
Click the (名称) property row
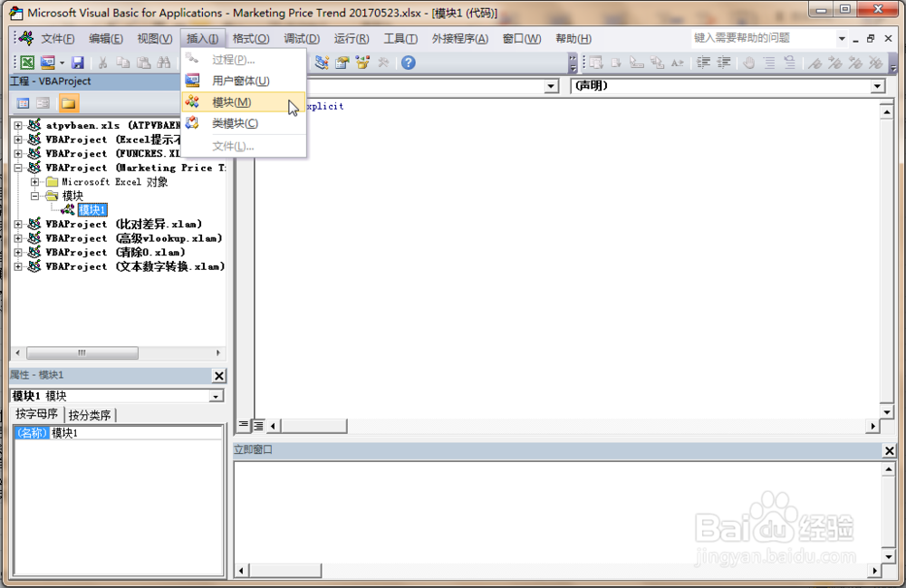pyautogui.click(x=118, y=433)
